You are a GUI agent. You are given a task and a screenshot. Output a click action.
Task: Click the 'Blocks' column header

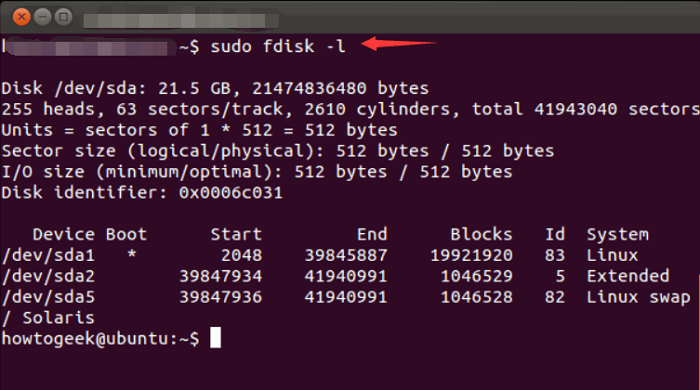481,234
